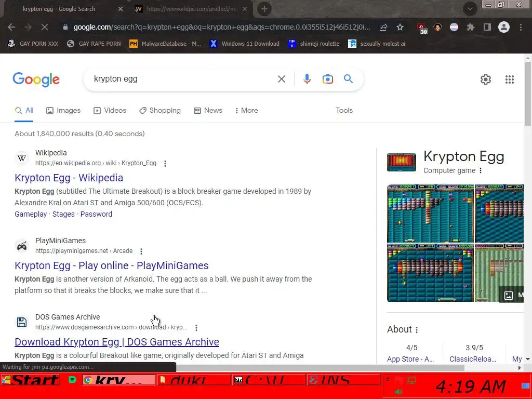Open the Chrome profile avatar
Viewport: 532px width, 399px height.
[x=504, y=27]
